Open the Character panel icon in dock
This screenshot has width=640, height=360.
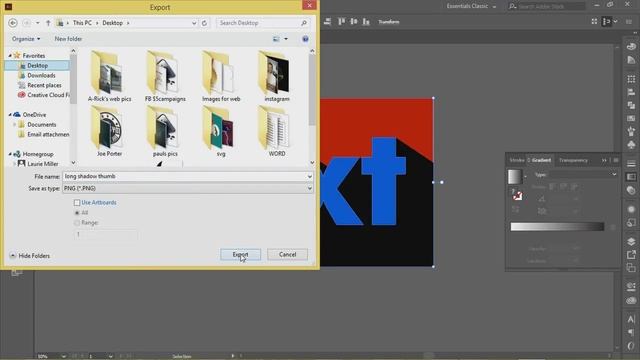(631, 319)
